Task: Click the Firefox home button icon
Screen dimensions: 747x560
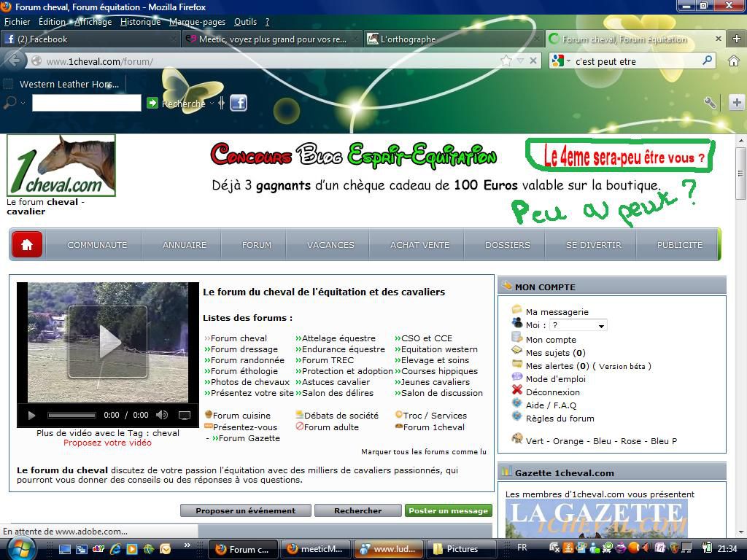Action: click(734, 61)
